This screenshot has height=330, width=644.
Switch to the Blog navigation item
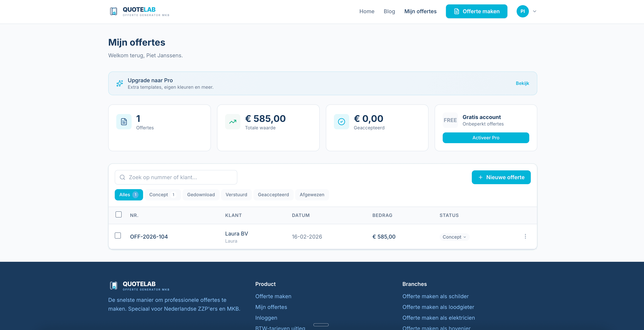pos(389,11)
